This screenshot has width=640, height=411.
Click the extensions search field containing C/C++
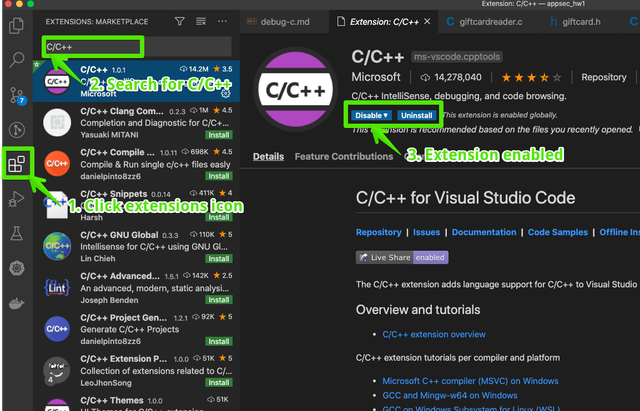(x=138, y=47)
